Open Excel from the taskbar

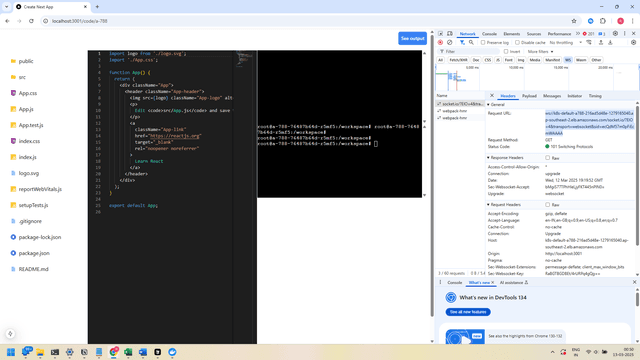click(x=128, y=352)
